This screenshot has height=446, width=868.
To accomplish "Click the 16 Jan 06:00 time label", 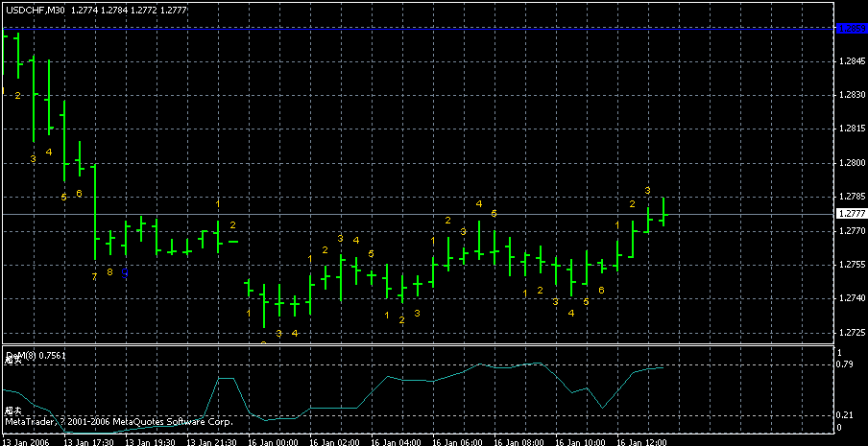I will click(458, 442).
